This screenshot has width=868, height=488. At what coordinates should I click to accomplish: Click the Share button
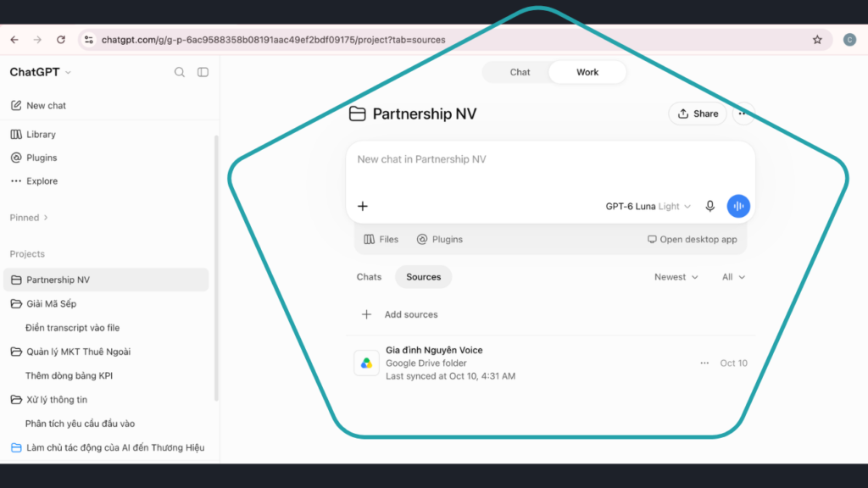pyautogui.click(x=698, y=114)
